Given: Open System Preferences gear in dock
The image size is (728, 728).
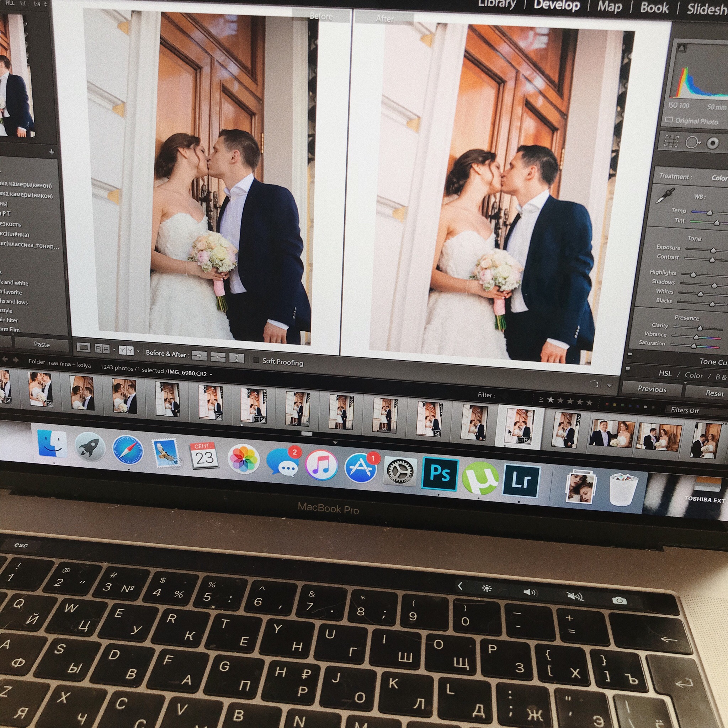Looking at the screenshot, I should (400, 471).
